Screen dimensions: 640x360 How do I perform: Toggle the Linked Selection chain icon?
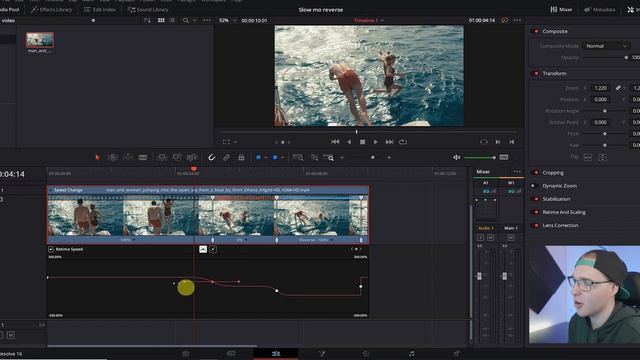[x=226, y=158]
